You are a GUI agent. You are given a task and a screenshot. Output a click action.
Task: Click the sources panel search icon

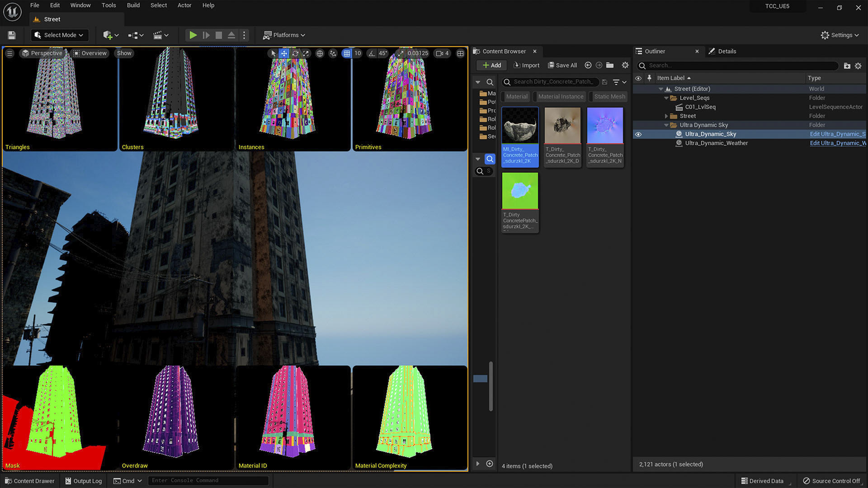pos(490,82)
